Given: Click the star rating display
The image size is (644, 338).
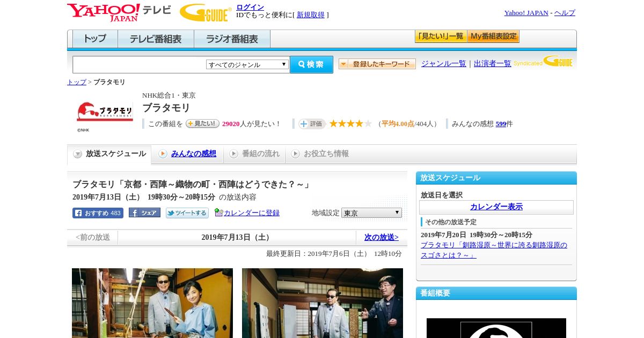Looking at the screenshot, I should [350, 123].
